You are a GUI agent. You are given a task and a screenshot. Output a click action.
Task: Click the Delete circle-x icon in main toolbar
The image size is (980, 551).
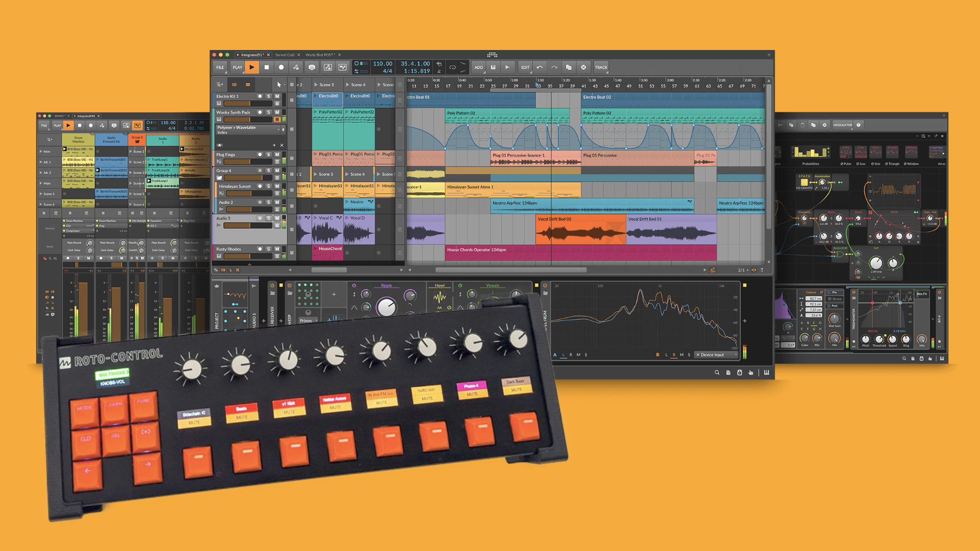(583, 67)
